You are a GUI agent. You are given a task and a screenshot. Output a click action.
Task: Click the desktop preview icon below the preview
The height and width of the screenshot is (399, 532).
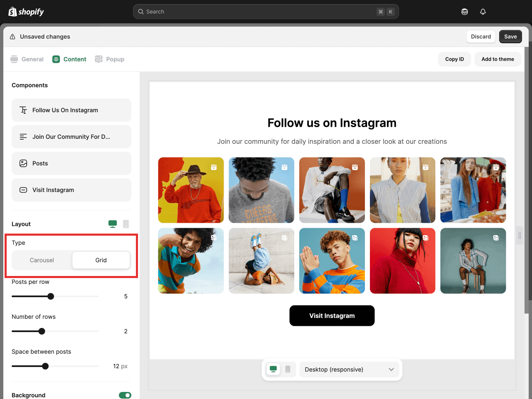(x=273, y=369)
